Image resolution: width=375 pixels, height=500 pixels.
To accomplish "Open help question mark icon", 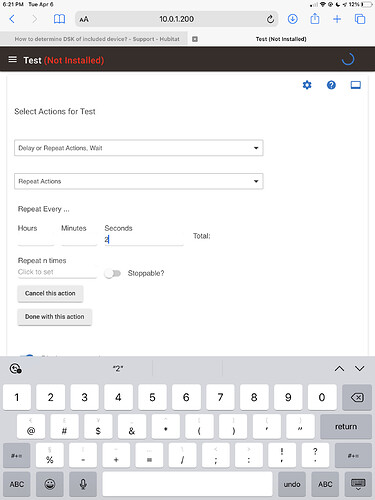I will [331, 85].
